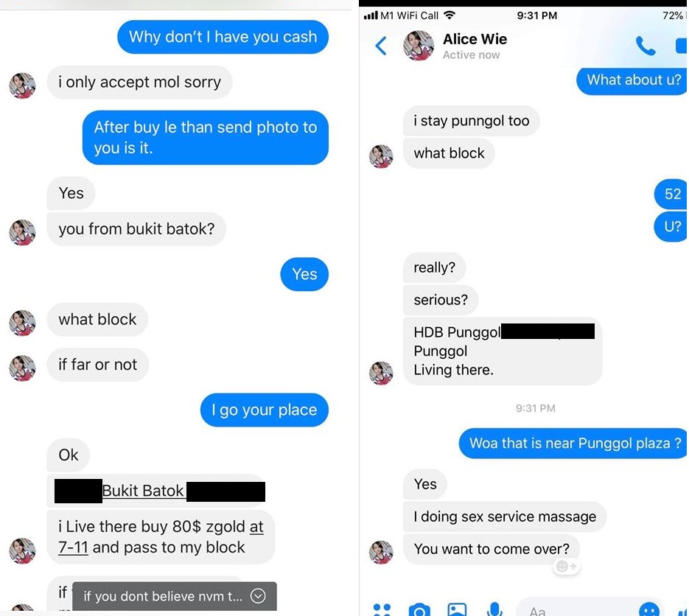Screen dimensions: 689x616
Task: Expand the 'if you dont believe' preview arrow
Action: coord(258,596)
